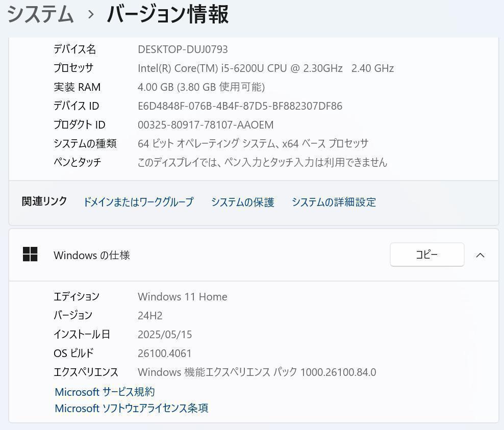Click the エクスペリエンス label

[86, 372]
